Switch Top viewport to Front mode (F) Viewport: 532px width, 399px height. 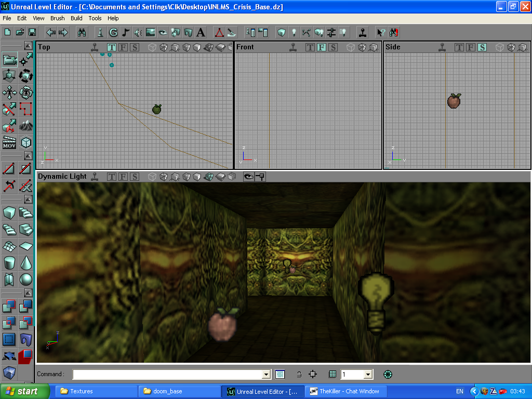point(123,47)
